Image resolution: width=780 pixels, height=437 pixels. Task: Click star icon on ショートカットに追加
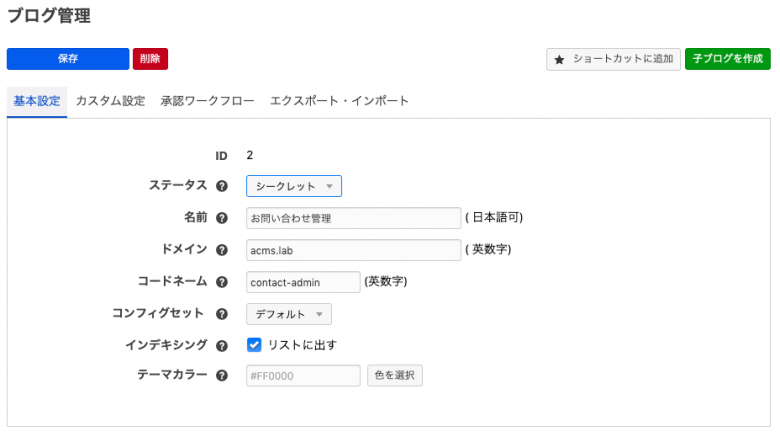click(x=560, y=59)
